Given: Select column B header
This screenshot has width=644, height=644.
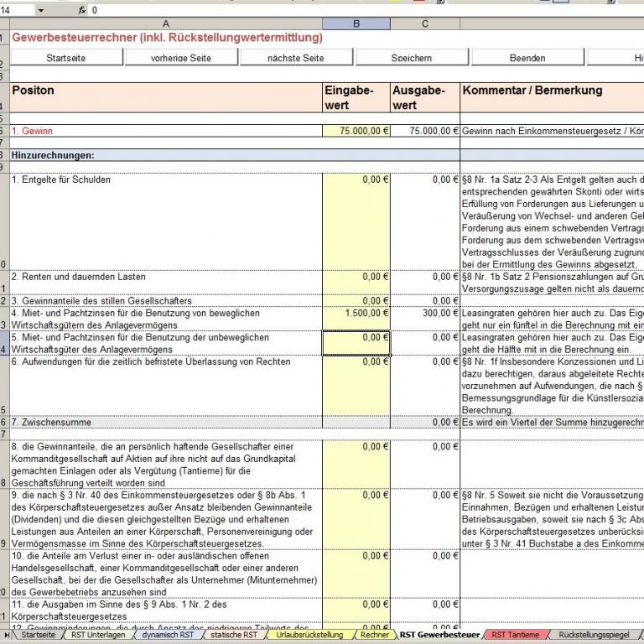Looking at the screenshot, I should click(356, 24).
